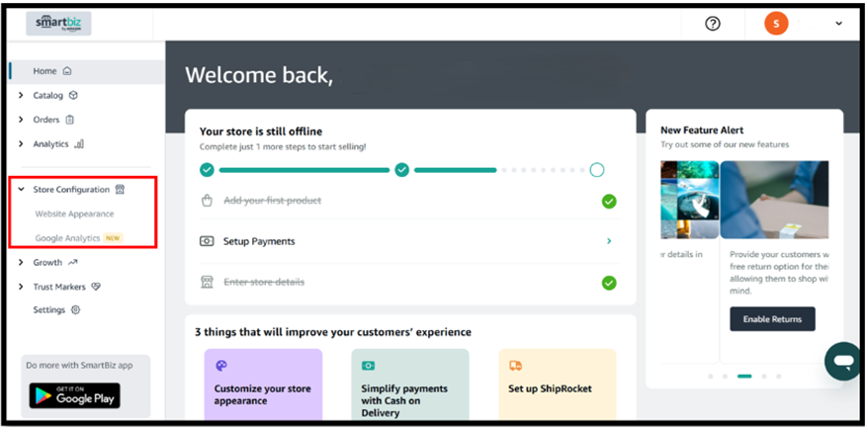
Task: Click the SmartBiz logo
Action: point(58,24)
